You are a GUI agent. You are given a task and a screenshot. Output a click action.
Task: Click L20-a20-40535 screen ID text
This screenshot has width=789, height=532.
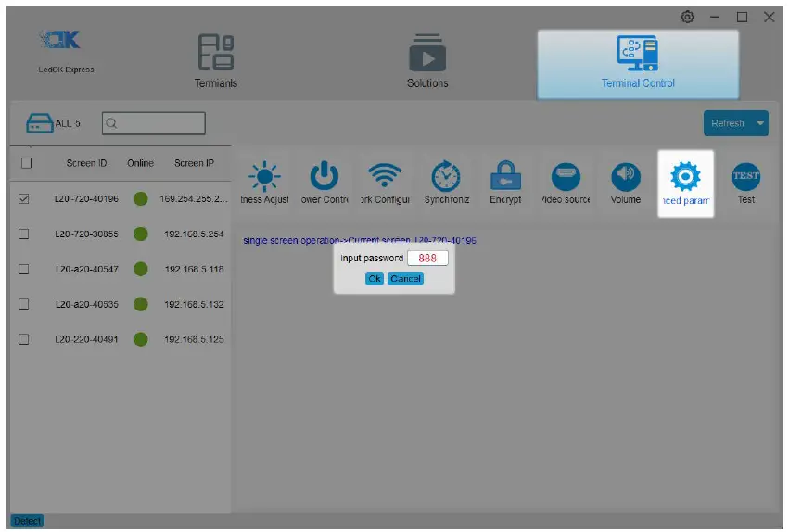click(86, 304)
